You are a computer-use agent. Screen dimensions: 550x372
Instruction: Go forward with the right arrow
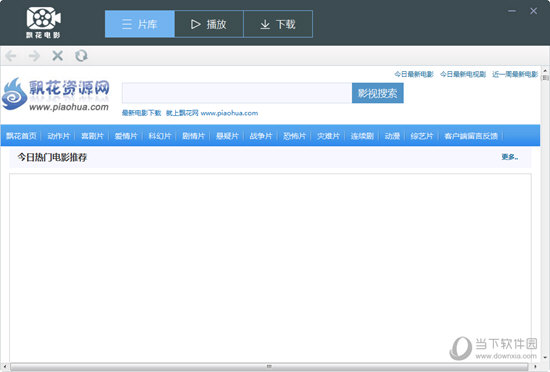click(34, 56)
